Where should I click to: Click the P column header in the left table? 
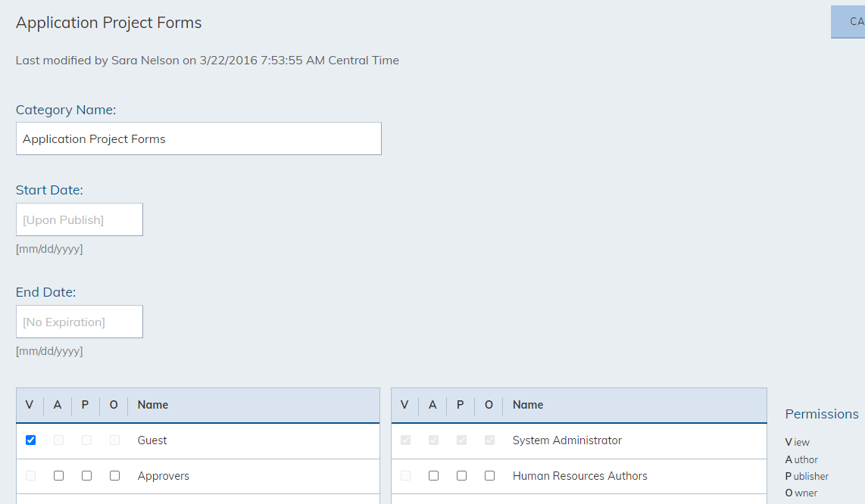coord(85,405)
